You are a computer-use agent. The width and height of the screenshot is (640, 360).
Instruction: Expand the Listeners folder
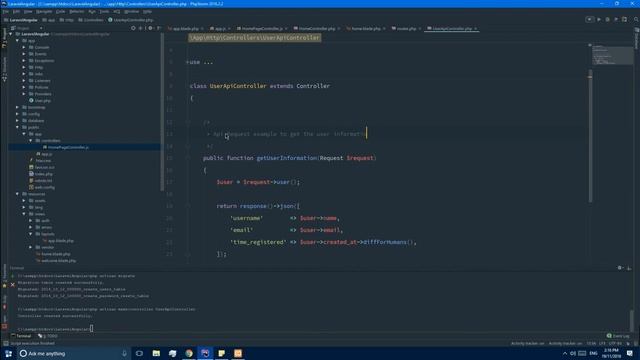pyautogui.click(x=24, y=81)
